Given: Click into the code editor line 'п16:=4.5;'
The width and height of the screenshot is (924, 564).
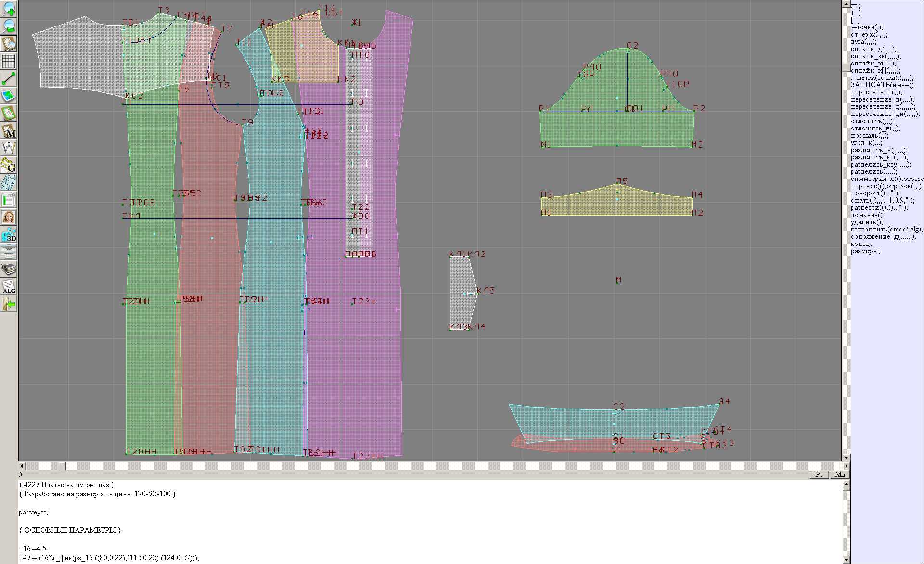Looking at the screenshot, I should tap(34, 548).
